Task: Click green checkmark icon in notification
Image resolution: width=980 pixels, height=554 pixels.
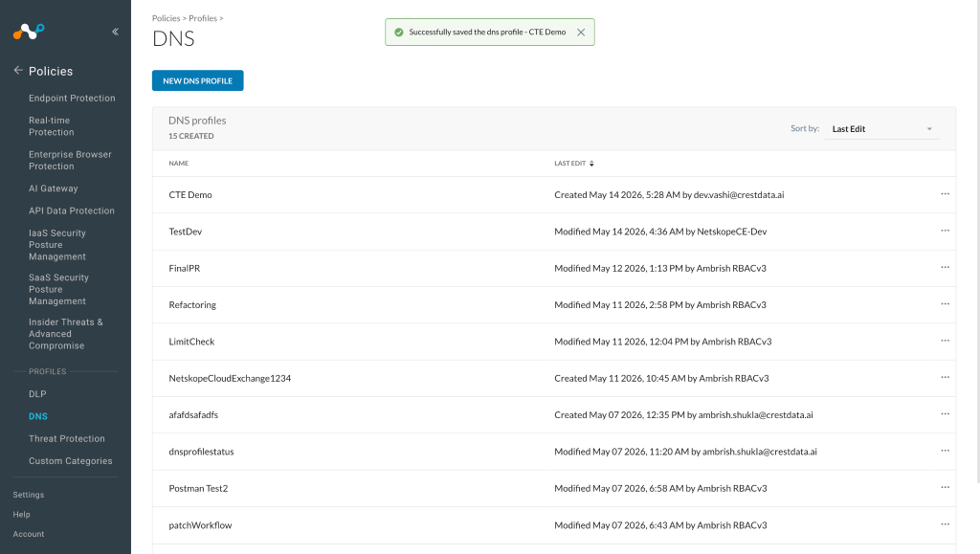Action: tap(399, 32)
